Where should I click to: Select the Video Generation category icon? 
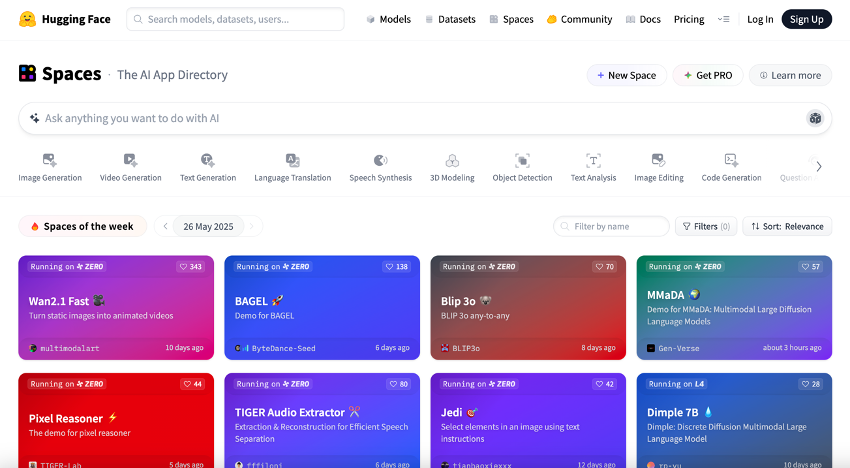click(x=130, y=161)
